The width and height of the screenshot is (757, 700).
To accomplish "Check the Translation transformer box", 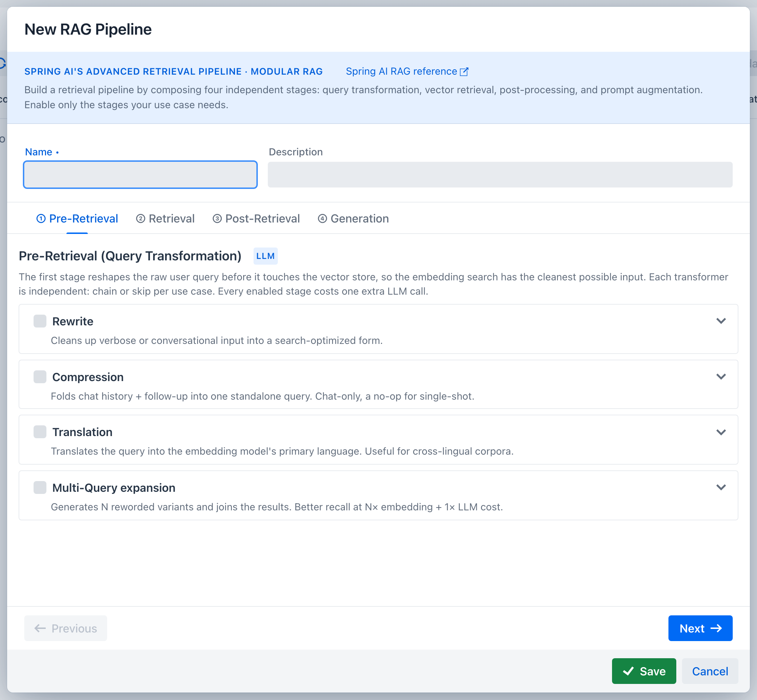I will click(40, 431).
